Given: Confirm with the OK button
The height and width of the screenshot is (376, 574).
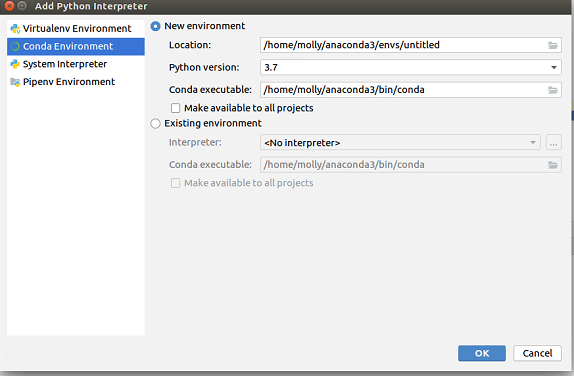Looking at the screenshot, I should tap(482, 353).
